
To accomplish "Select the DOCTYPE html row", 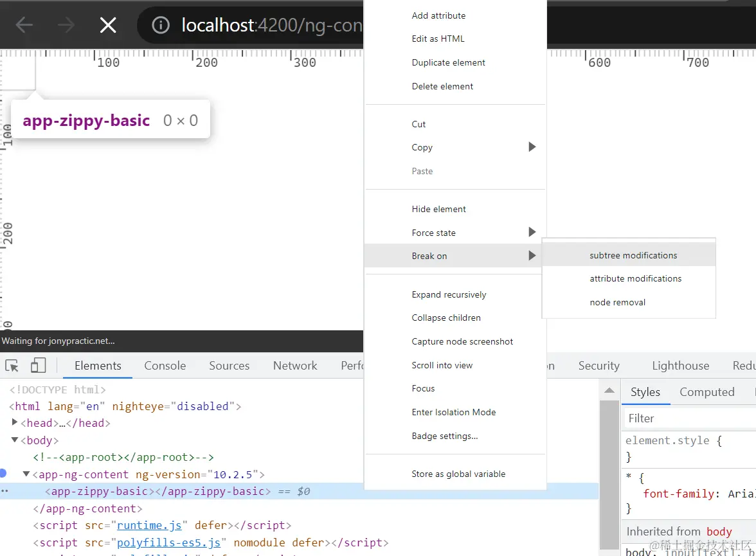I will (x=57, y=389).
